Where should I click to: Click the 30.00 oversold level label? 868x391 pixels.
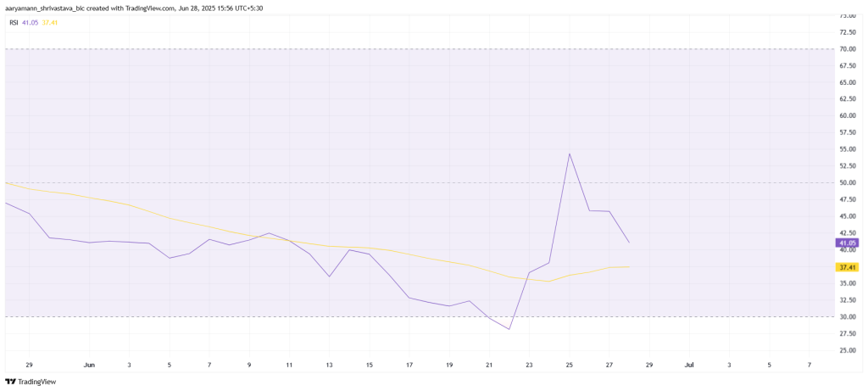coord(848,317)
